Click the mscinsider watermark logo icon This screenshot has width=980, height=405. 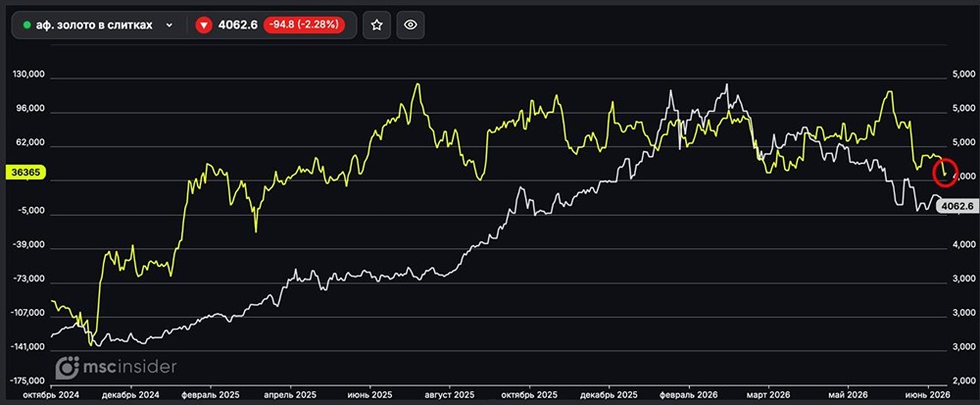point(67,368)
